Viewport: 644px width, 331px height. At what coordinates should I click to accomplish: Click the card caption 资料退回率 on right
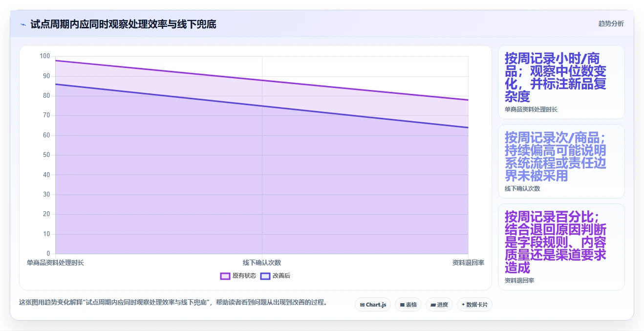[x=519, y=281]
